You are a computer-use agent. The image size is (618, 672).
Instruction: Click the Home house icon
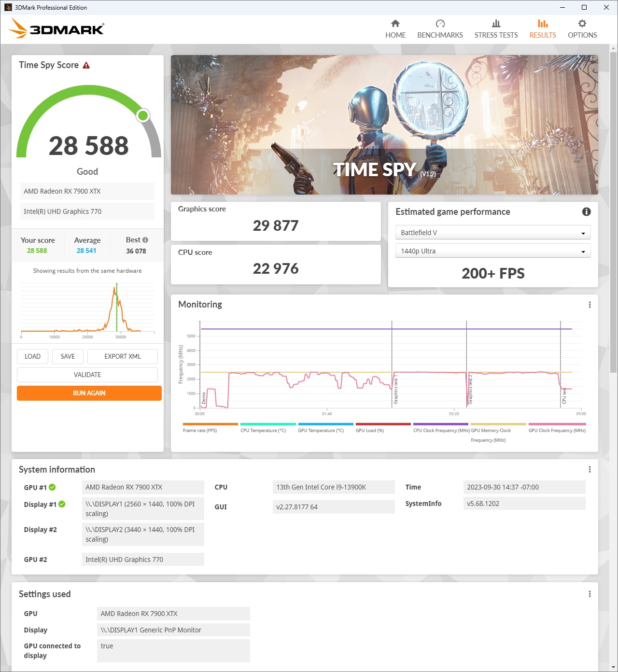point(395,23)
